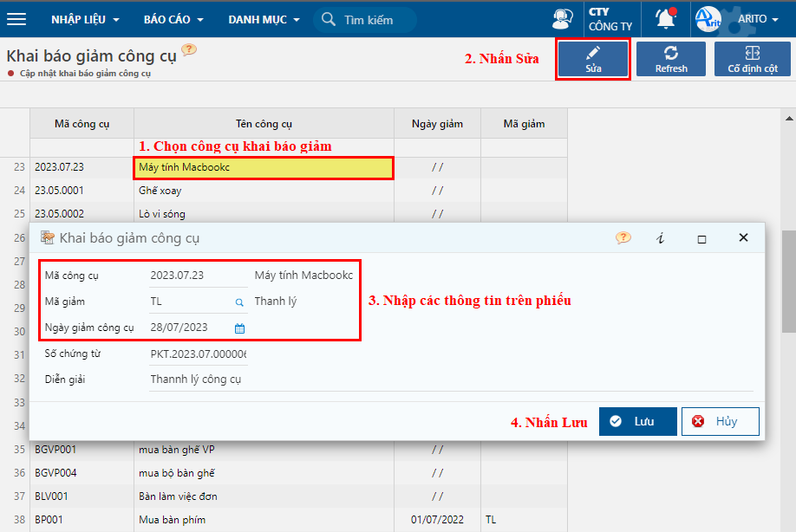The image size is (796, 532).
Task: Open the hamburger navigation menu
Action: coord(16,19)
